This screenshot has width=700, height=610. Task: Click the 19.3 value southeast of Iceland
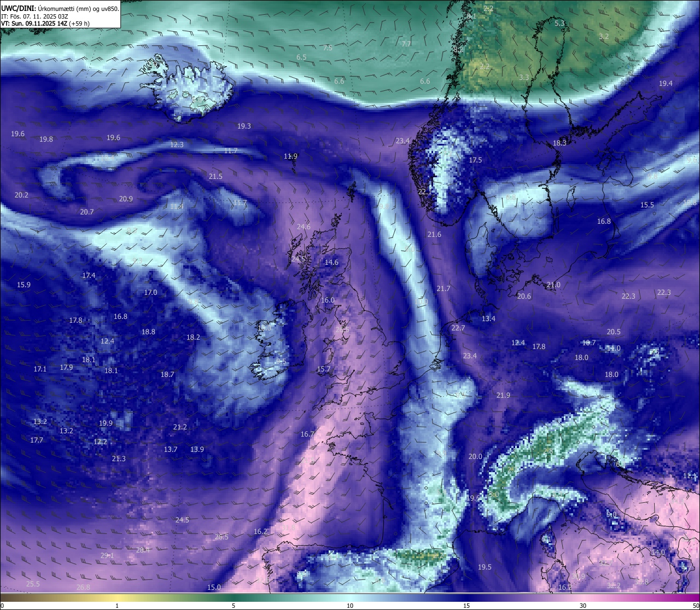244,126
